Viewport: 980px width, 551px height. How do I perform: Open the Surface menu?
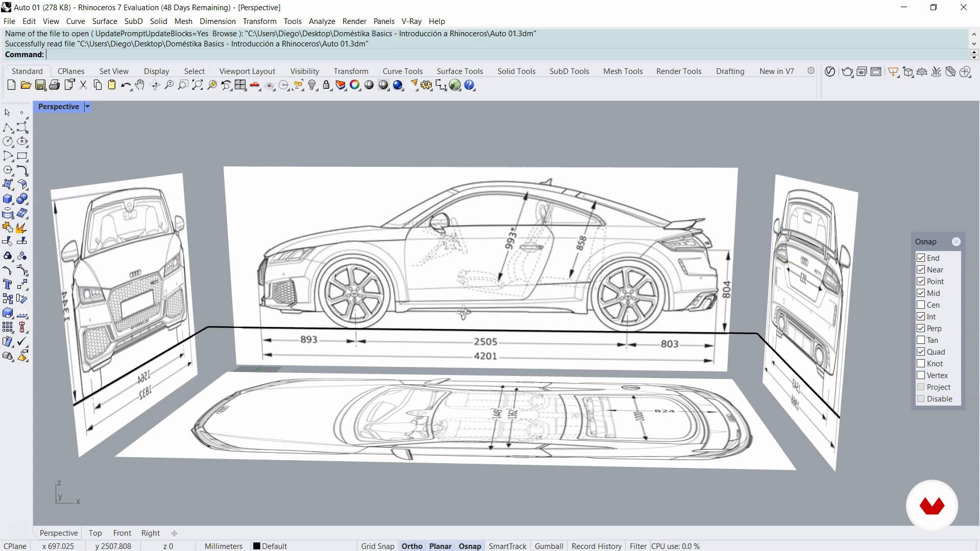pyautogui.click(x=105, y=21)
